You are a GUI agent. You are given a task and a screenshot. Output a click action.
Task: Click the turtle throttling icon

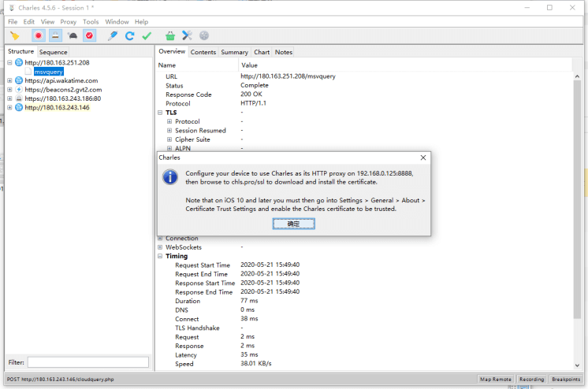tap(73, 35)
